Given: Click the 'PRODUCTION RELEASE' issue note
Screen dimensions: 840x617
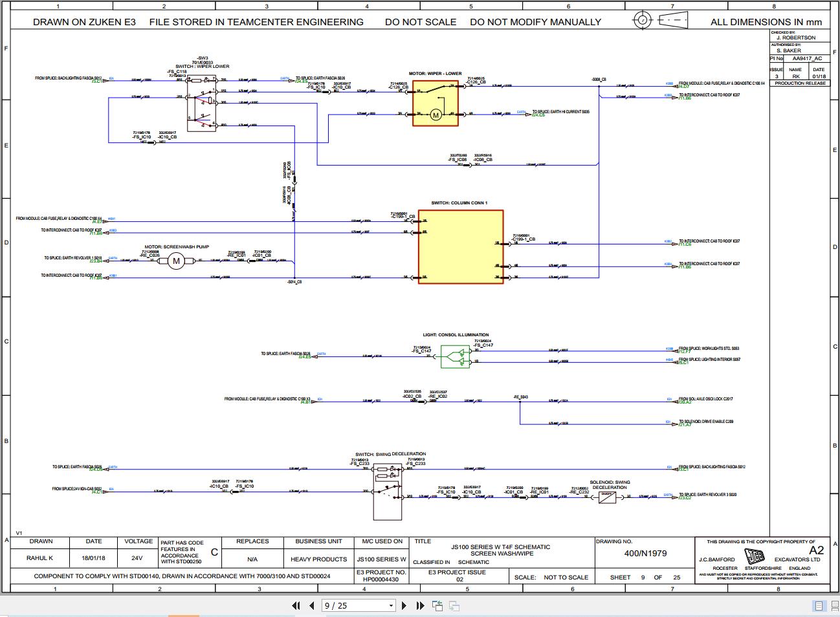Looking at the screenshot, I should tap(801, 83).
